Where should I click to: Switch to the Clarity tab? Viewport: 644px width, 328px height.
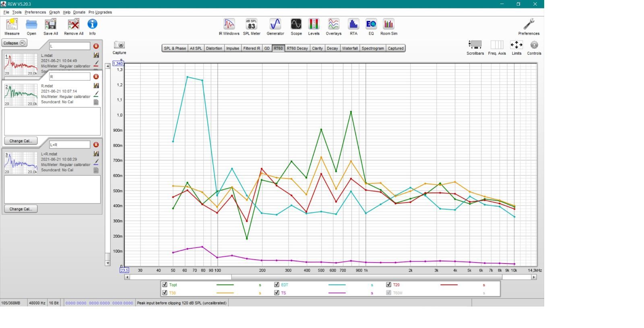pyautogui.click(x=317, y=48)
